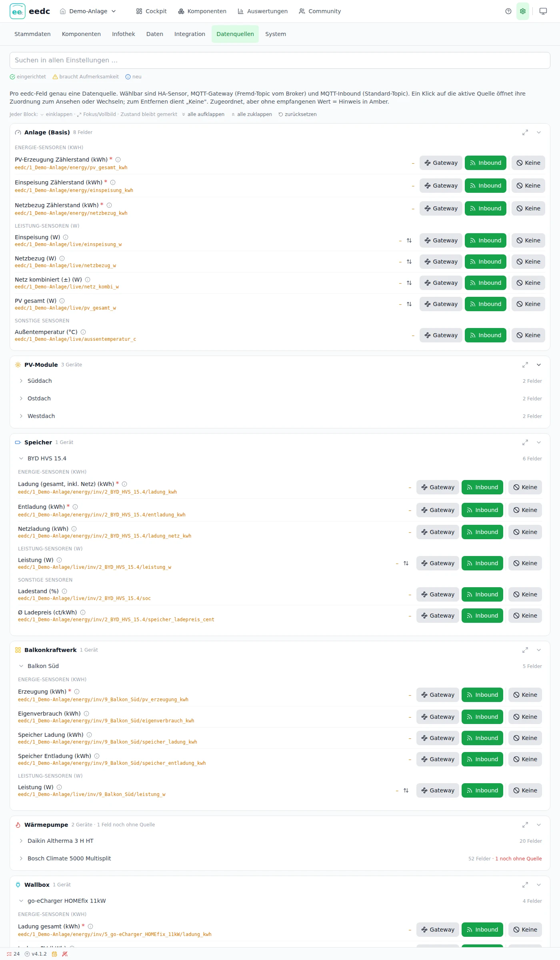Screen dimensions: 560x960
Task: Click the task list icon showing 24
Action: coord(13,954)
